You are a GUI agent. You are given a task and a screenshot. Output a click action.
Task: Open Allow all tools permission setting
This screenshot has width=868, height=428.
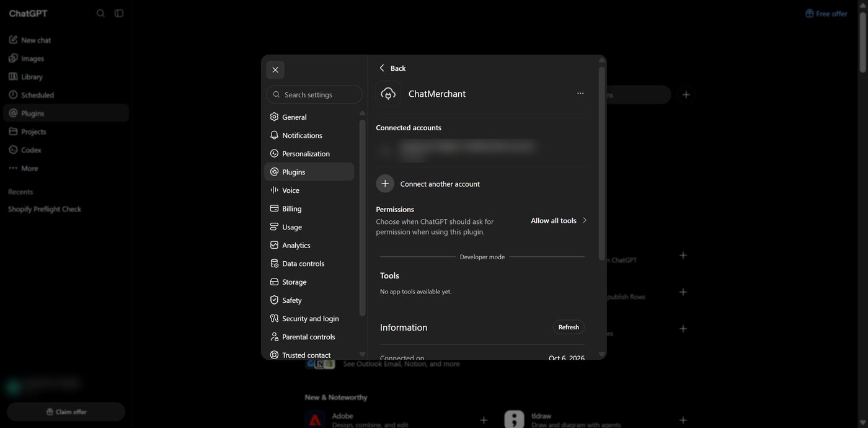pos(559,220)
